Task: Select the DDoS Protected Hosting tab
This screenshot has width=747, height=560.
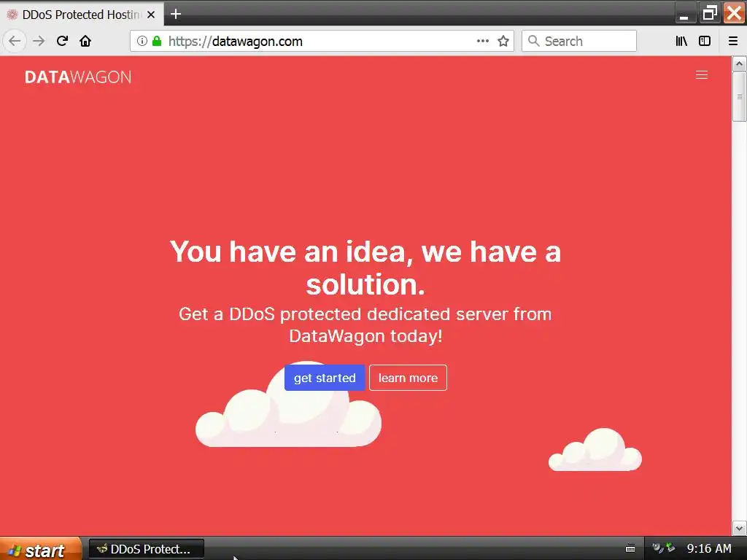Action: tap(82, 15)
